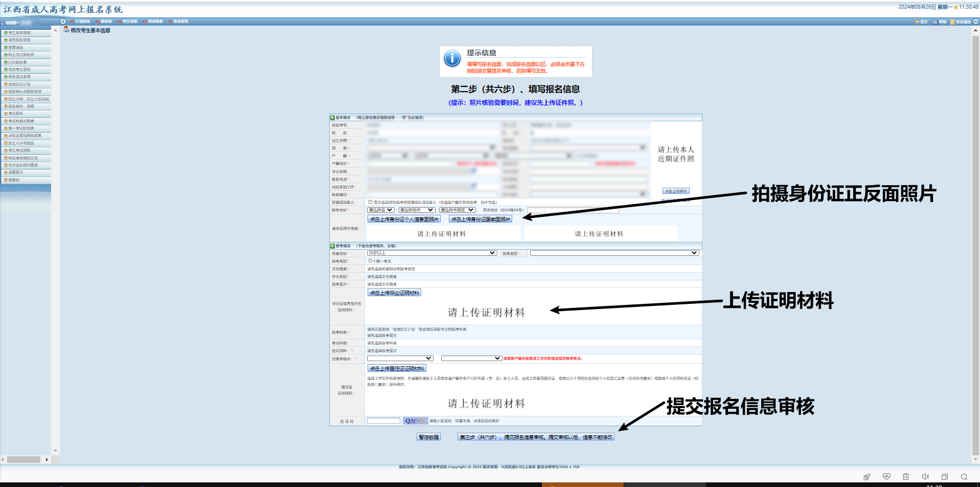This screenshot has width=980, height=487.
Task: Select the 1:统一考试 radio button
Action: (x=371, y=261)
